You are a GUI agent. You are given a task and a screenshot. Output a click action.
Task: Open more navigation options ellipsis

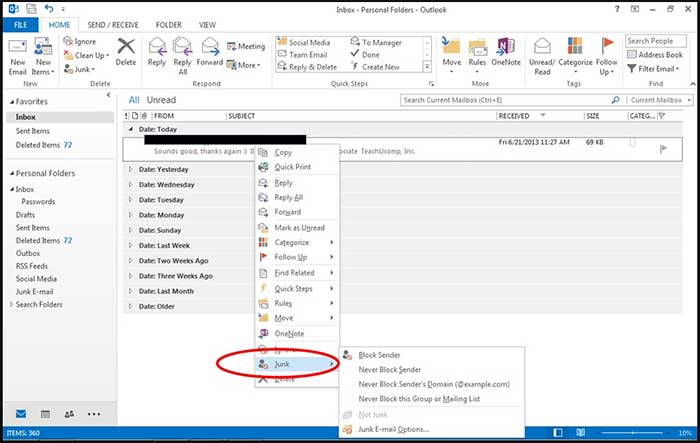click(94, 414)
